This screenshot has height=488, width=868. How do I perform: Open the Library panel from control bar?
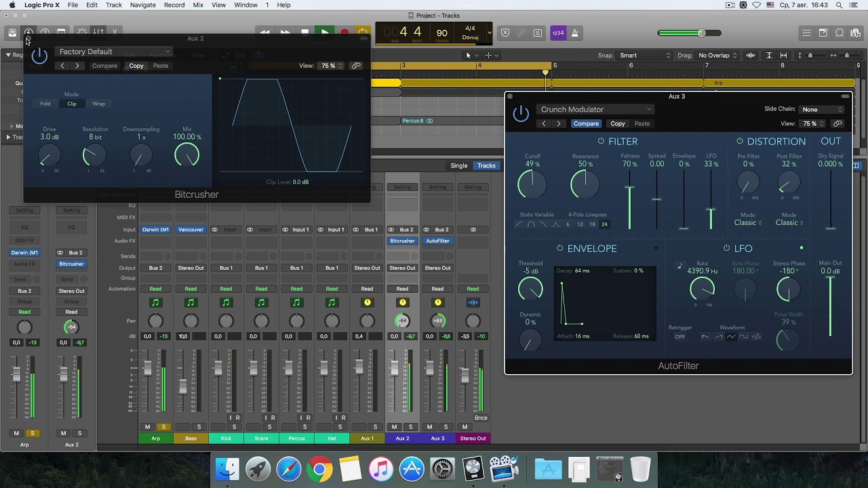pyautogui.click(x=12, y=33)
